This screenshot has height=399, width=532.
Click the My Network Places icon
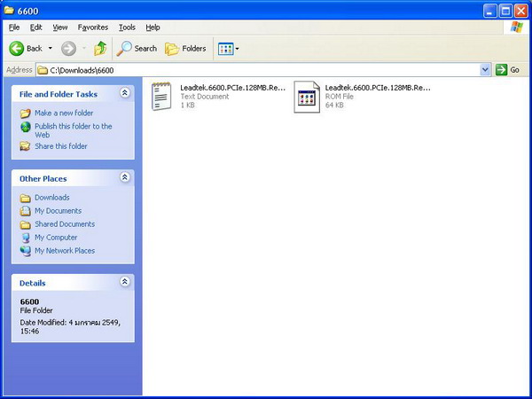click(26, 251)
